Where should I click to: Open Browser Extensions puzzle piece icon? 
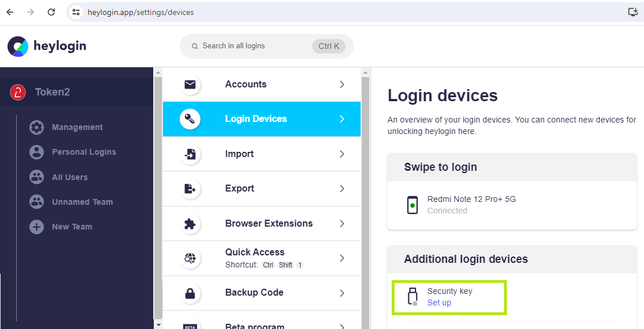[190, 224]
